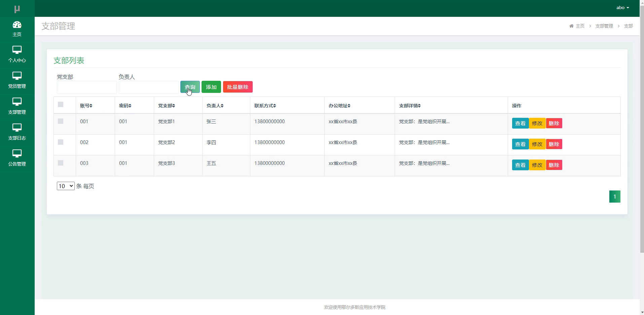Screen dimensions: 644x315
Task: Open 党员管理 in the sidebar
Action: point(17,81)
